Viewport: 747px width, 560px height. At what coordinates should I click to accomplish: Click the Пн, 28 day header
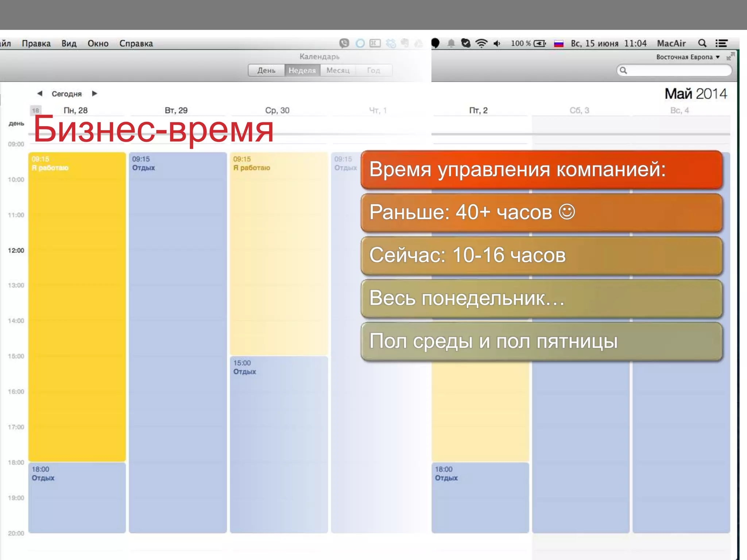(x=76, y=110)
